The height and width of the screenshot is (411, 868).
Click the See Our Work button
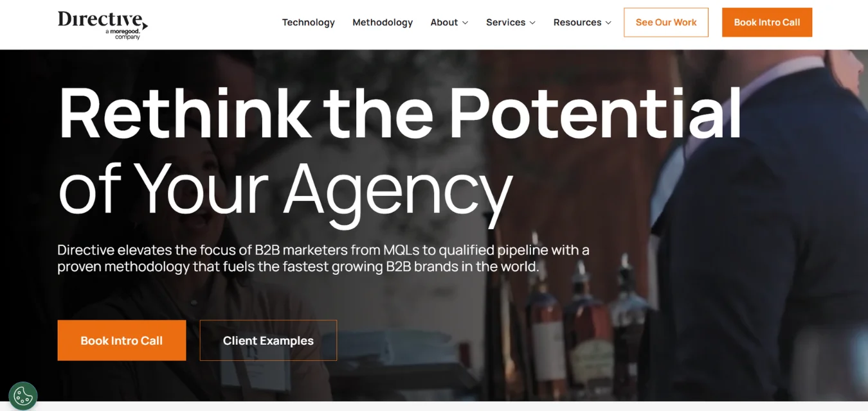pos(666,22)
